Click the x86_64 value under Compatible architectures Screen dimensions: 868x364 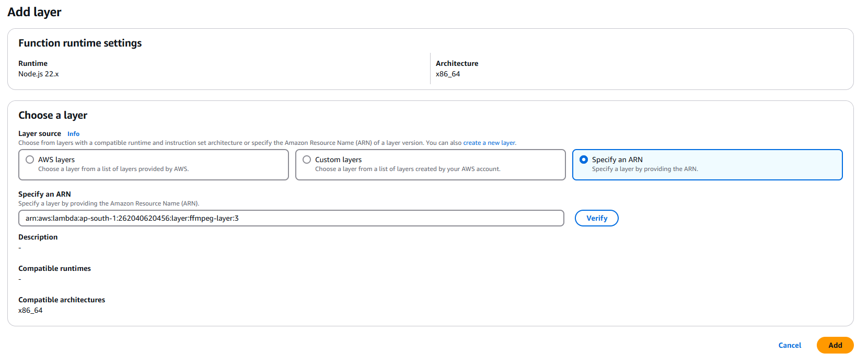tap(30, 310)
